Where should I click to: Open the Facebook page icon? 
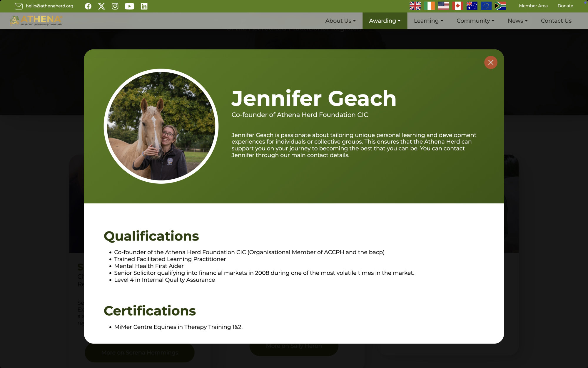[x=88, y=6]
